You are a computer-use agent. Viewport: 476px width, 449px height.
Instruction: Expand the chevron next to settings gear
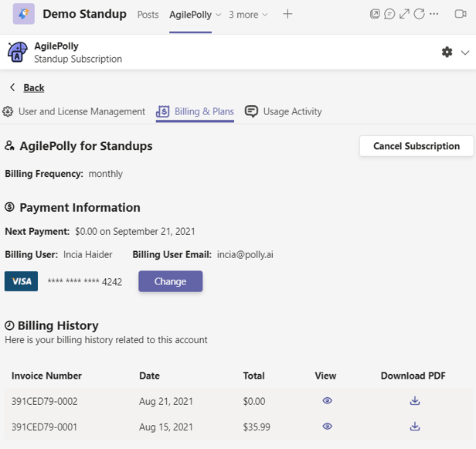pyautogui.click(x=465, y=53)
